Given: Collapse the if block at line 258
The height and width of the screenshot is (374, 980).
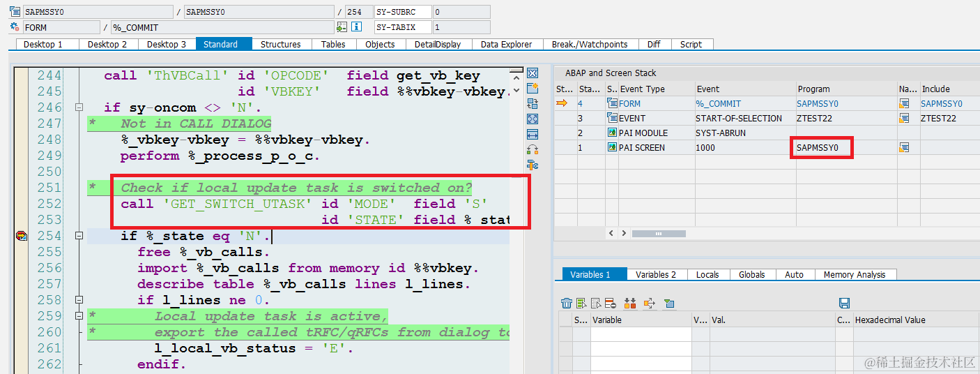Looking at the screenshot, I should [79, 300].
